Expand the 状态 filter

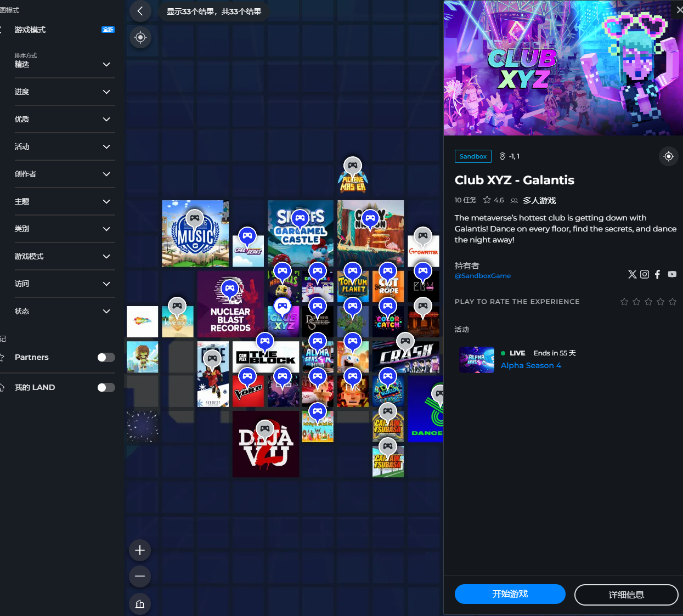coord(65,311)
